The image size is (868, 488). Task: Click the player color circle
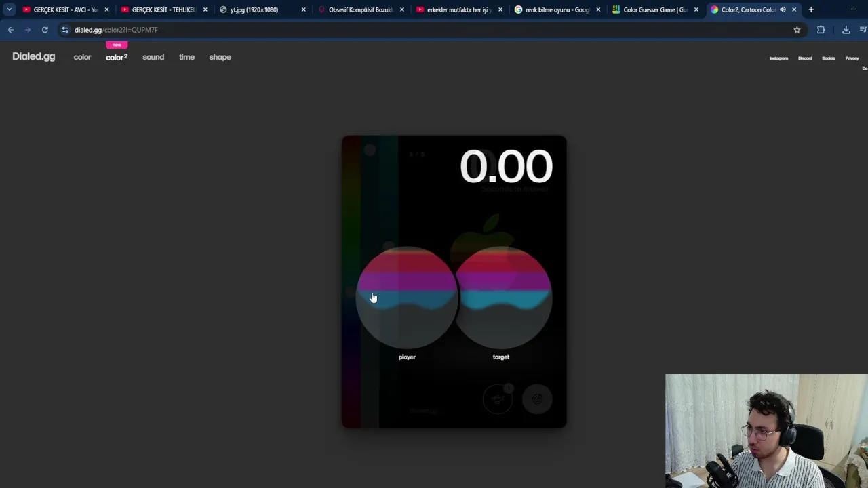pos(407,298)
